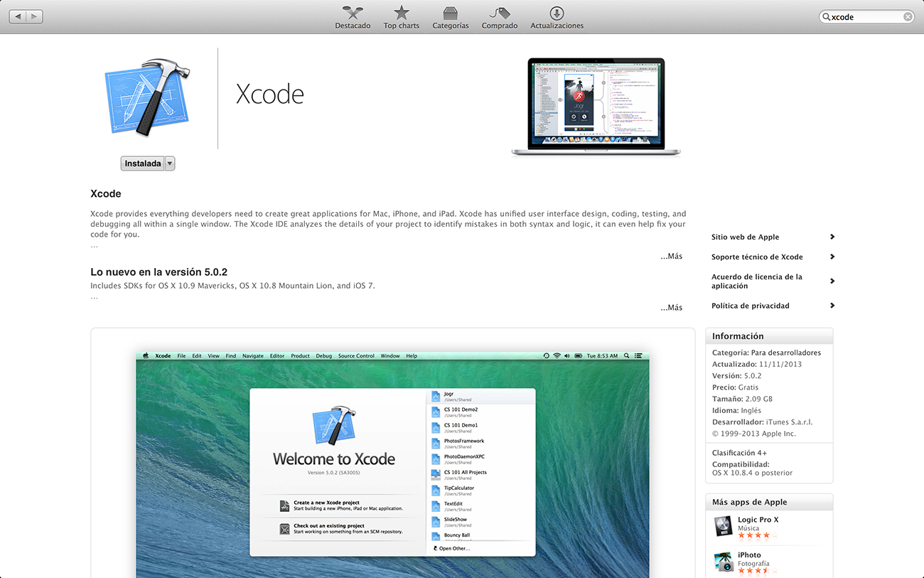Image resolution: width=924 pixels, height=578 pixels.
Task: Expand version 5.0.2 notes with Más
Action: pos(671,307)
